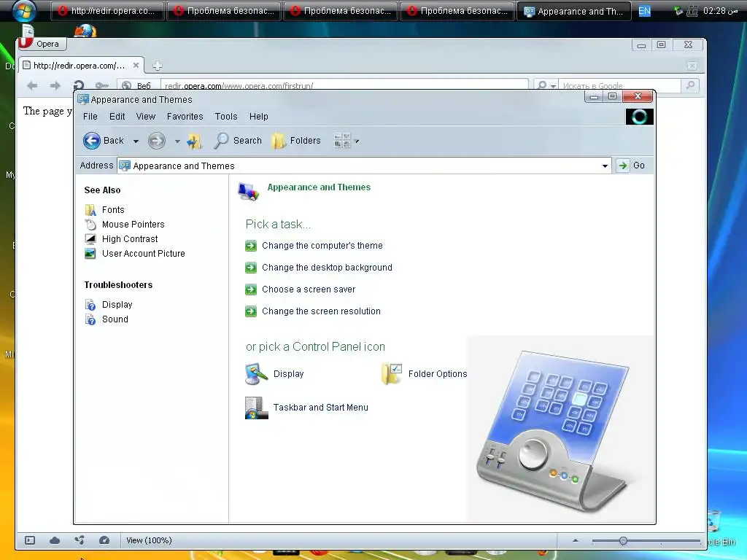Viewport: 747px width, 560px height.
Task: Click Opera's Forward navigation arrow
Action: pyautogui.click(x=55, y=86)
